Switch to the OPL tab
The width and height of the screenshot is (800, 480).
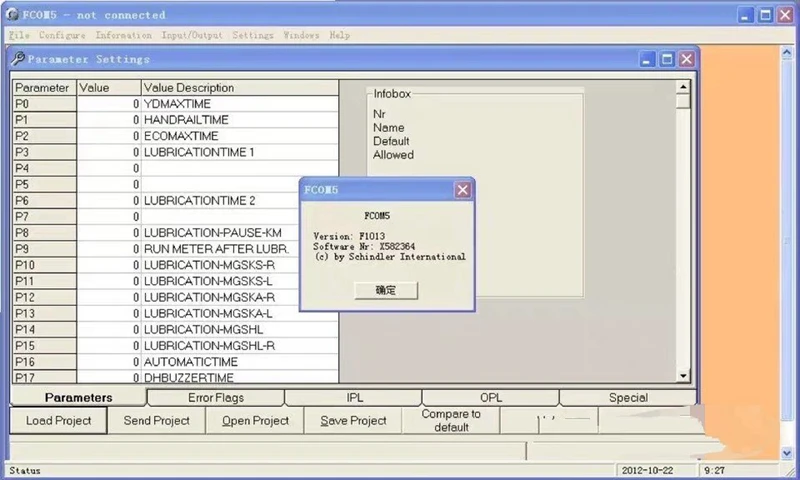[x=491, y=397]
